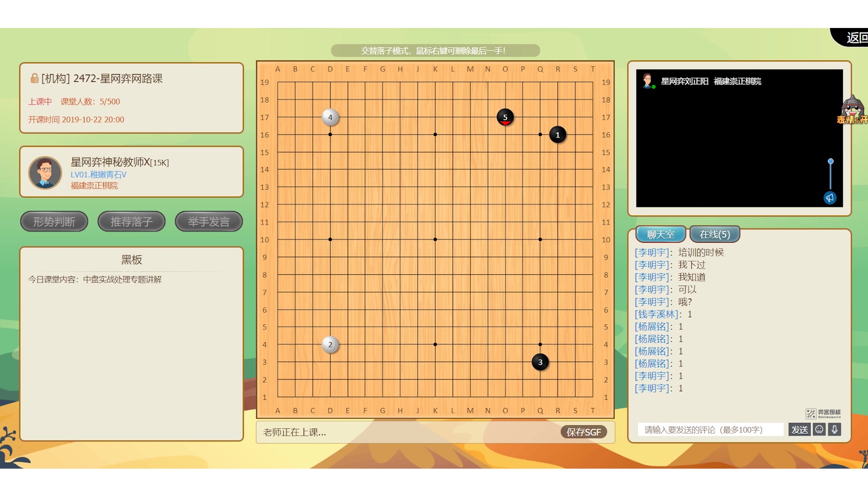Viewport: 868px width, 488px height.
Task: Click white stone number 4
Action: pos(330,117)
